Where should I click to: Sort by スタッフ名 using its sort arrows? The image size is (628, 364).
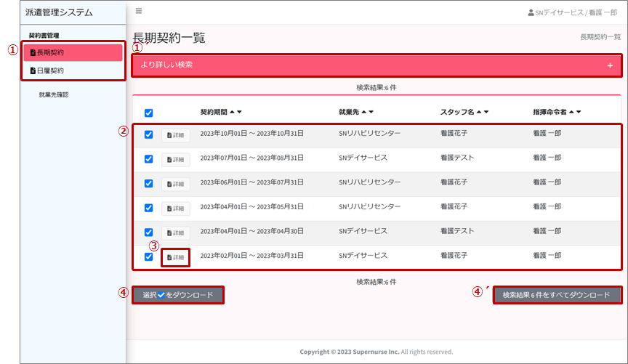point(482,112)
